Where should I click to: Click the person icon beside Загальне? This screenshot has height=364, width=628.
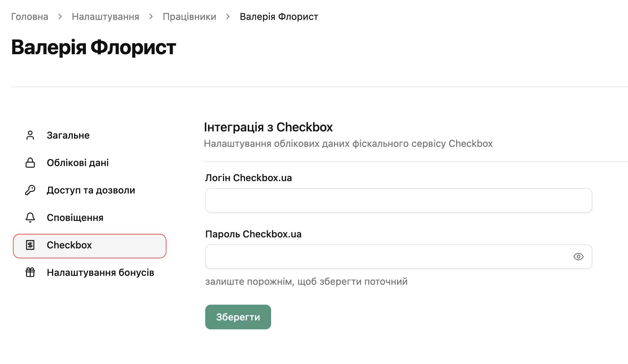[30, 135]
